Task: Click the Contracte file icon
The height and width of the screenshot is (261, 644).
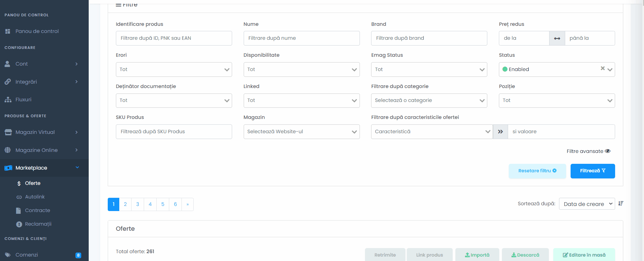Action: [19, 211]
